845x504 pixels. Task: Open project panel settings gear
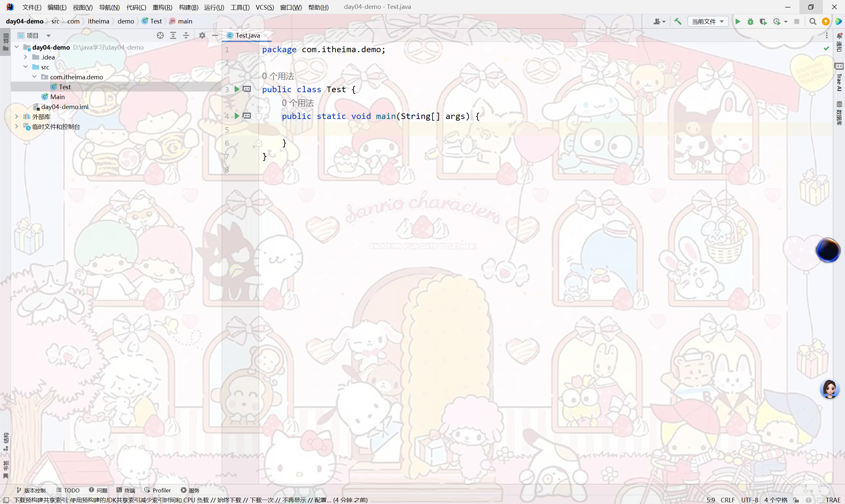click(x=202, y=35)
